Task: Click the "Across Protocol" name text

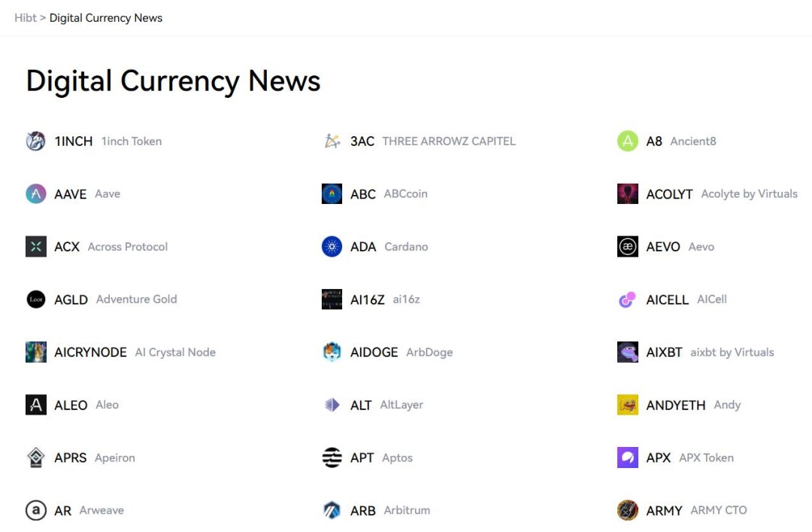Action: [x=128, y=247]
